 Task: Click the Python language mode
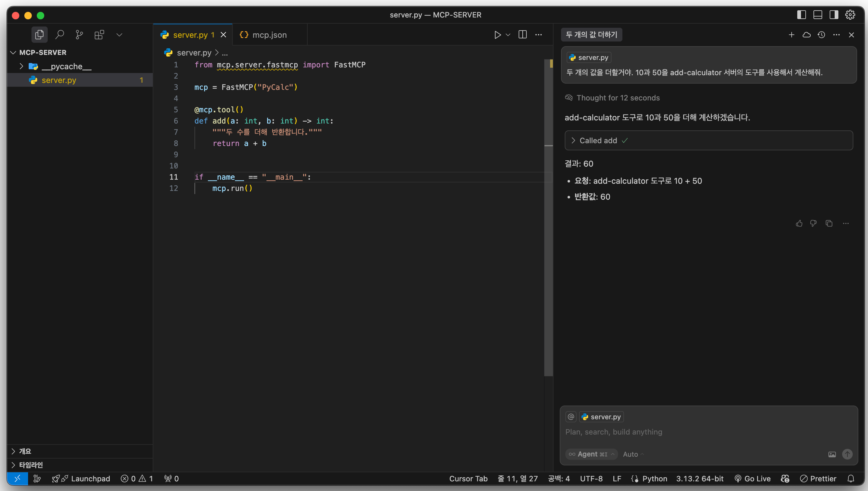tap(655, 479)
